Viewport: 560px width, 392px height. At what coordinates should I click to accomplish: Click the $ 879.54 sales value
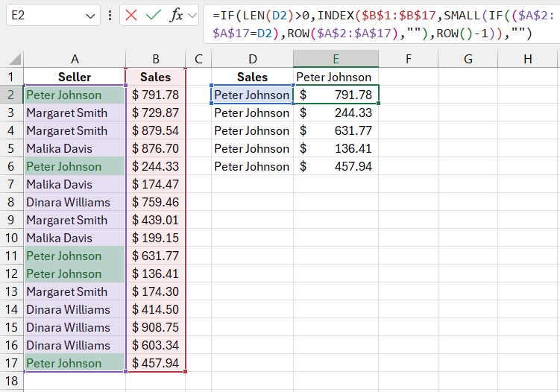tap(156, 130)
